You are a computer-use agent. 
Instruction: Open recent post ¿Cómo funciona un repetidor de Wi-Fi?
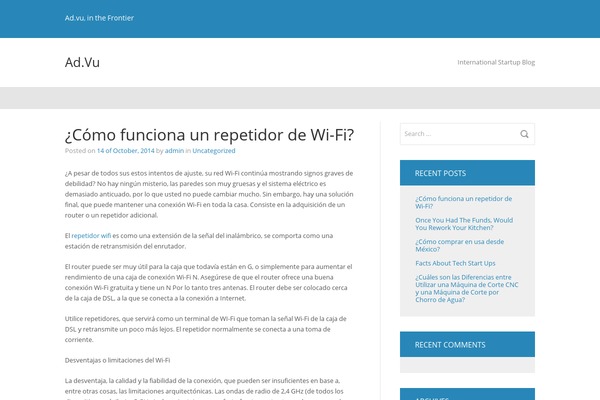coord(463,202)
